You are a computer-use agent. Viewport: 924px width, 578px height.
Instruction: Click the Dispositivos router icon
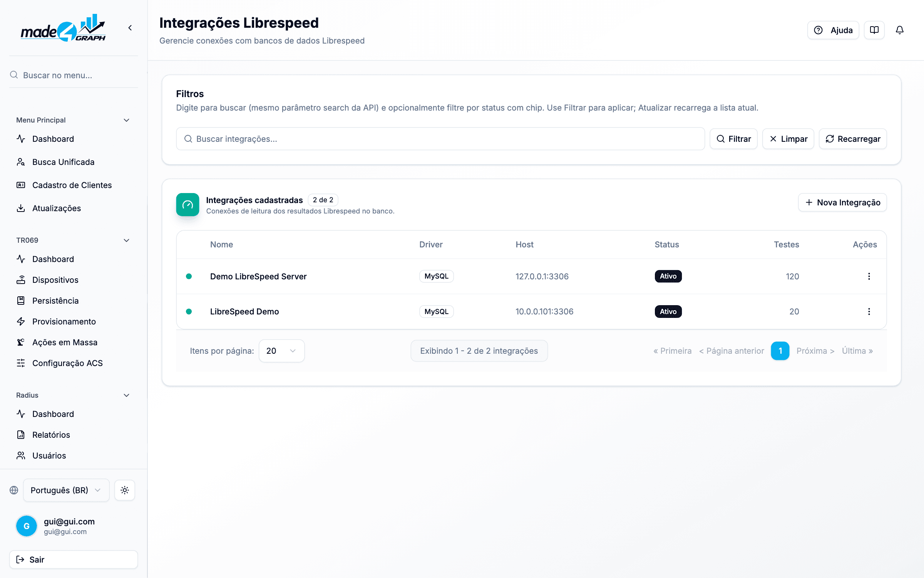point(21,280)
